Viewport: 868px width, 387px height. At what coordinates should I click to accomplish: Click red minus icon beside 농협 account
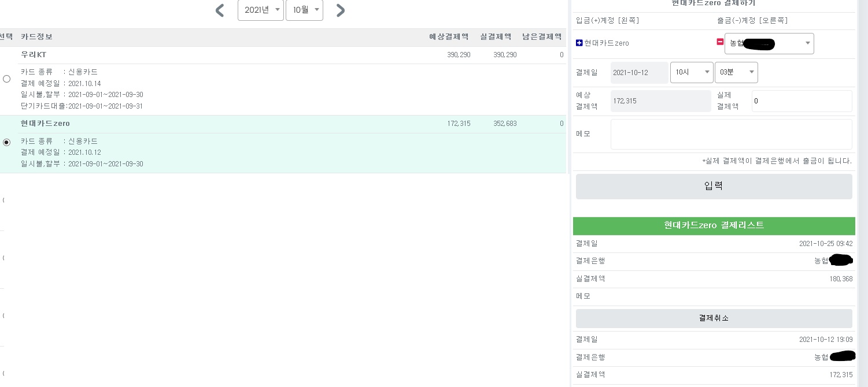click(720, 42)
